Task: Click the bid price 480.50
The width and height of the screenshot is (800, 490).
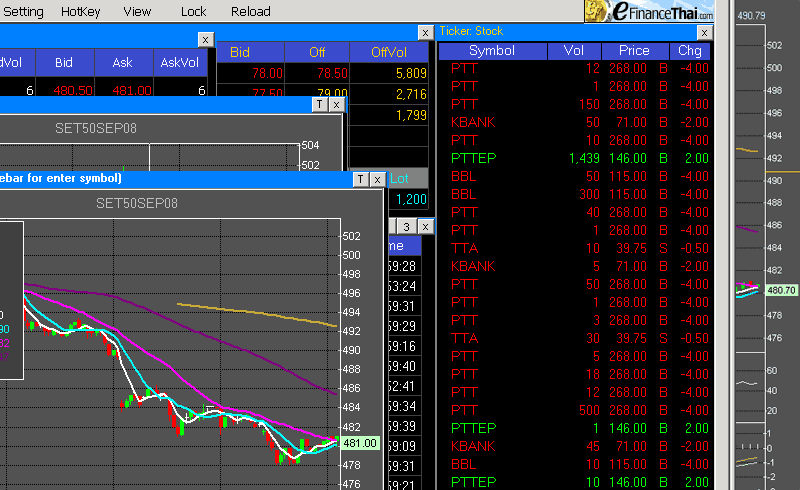Action: click(x=72, y=90)
